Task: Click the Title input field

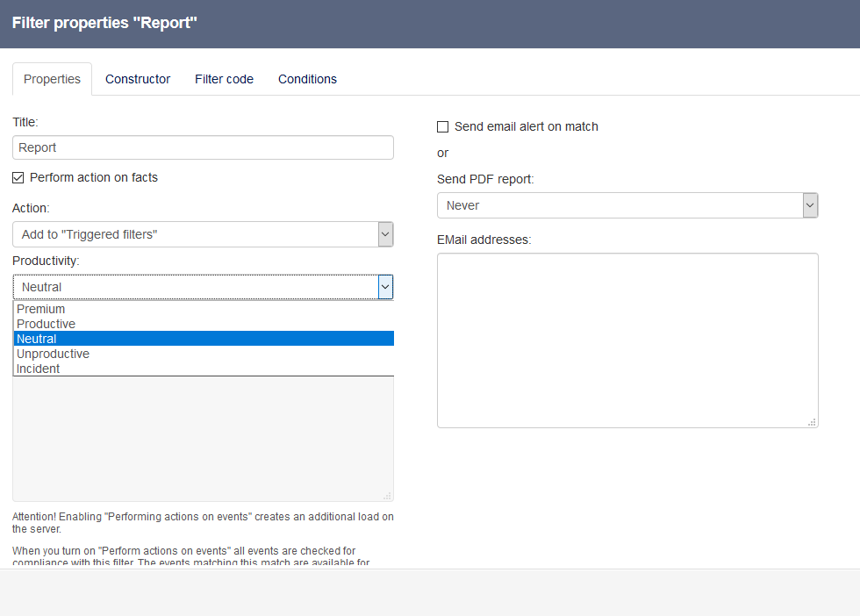Action: (x=203, y=147)
